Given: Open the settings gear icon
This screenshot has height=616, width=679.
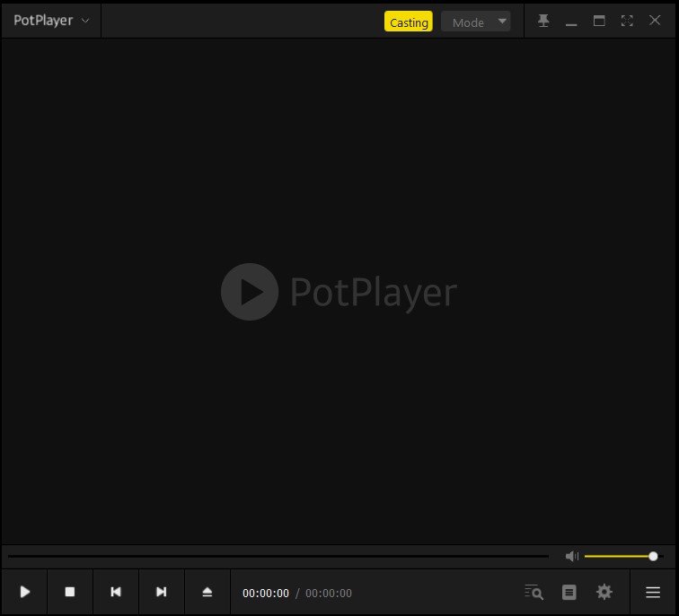Looking at the screenshot, I should coord(604,592).
